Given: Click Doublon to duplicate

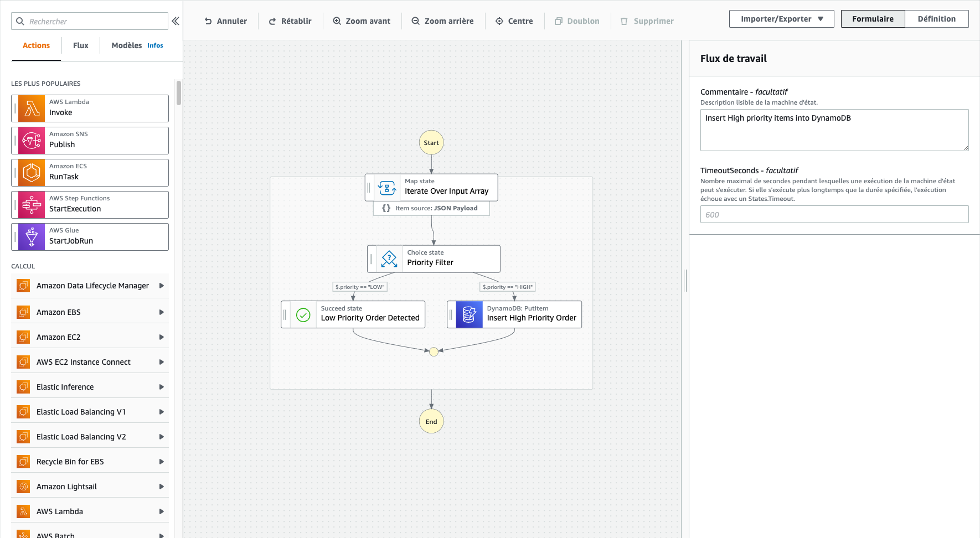Looking at the screenshot, I should pos(577,21).
